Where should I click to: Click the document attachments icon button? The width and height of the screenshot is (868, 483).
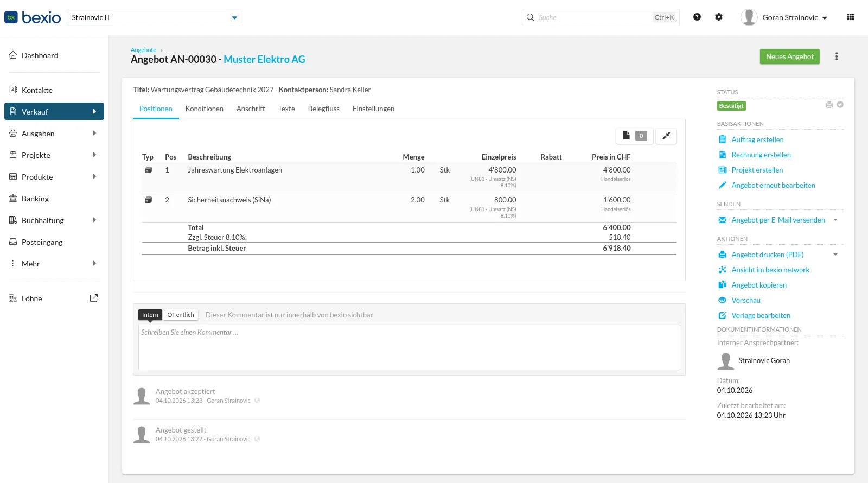coord(635,136)
